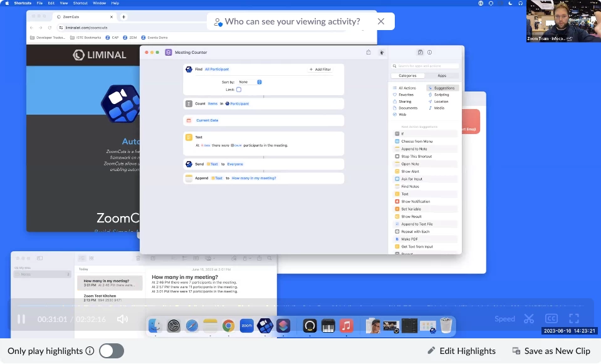Open the Shortcut menu in menu bar

80,3
